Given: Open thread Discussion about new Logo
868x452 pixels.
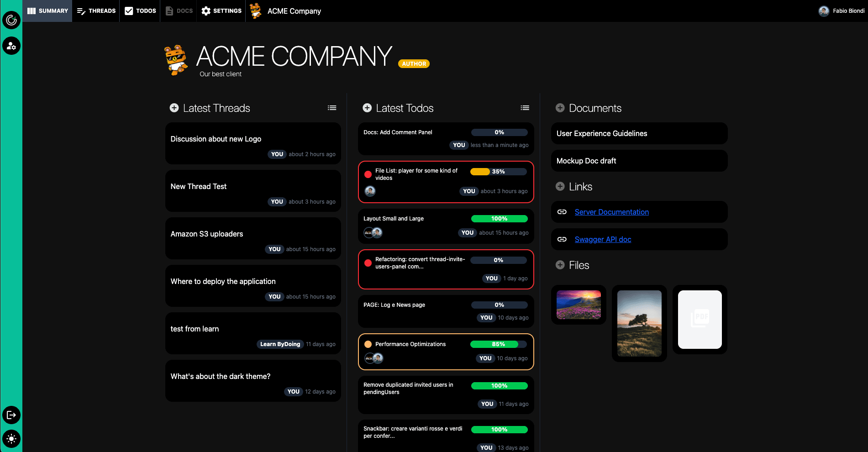Looking at the screenshot, I should pyautogui.click(x=253, y=143).
